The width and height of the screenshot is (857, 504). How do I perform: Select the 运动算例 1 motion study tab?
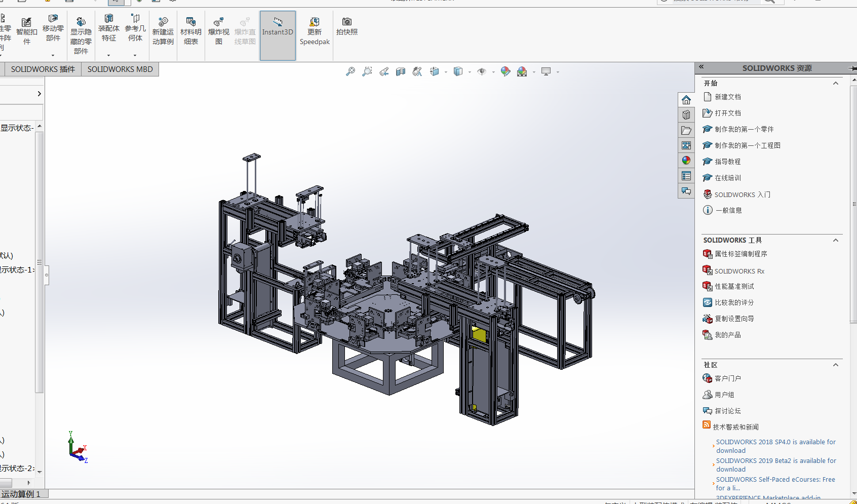21,494
